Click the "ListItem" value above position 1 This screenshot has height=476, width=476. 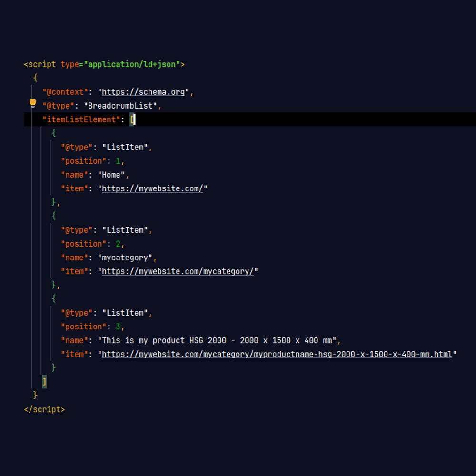[x=125, y=147]
